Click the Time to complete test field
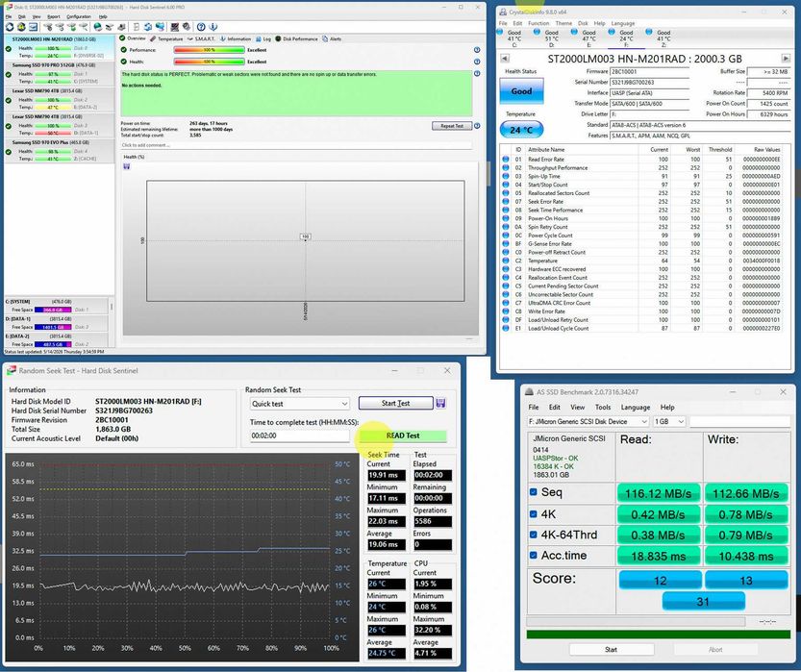The height and width of the screenshot is (672, 801). point(300,436)
